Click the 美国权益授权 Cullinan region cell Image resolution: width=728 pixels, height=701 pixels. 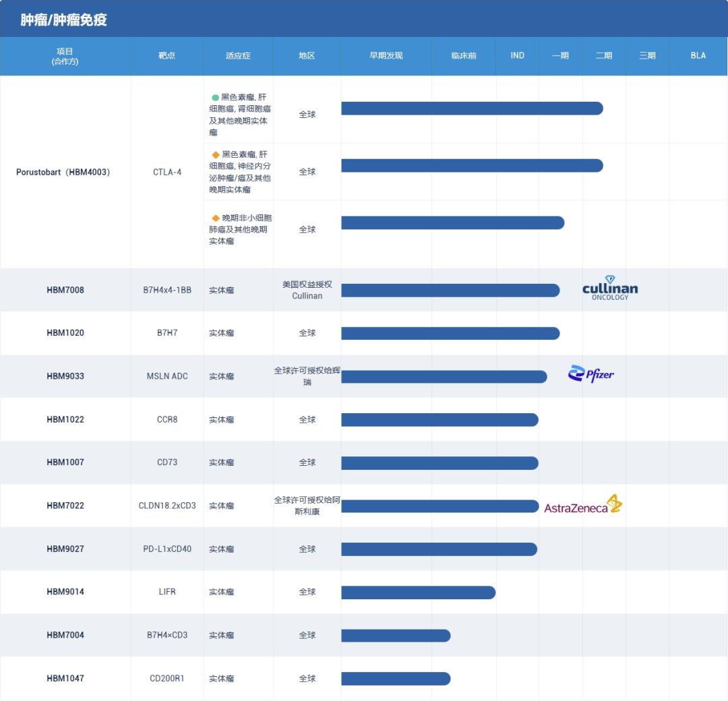tap(307, 290)
